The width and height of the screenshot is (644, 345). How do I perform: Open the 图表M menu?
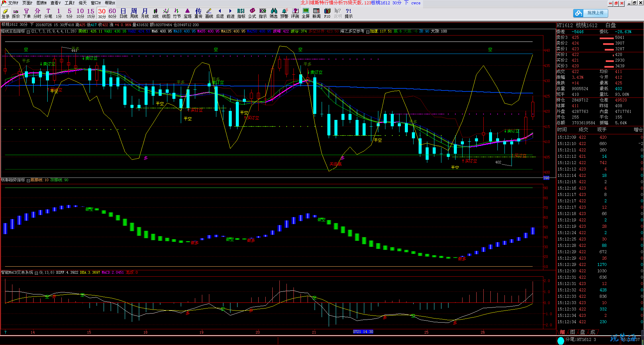click(41, 3)
